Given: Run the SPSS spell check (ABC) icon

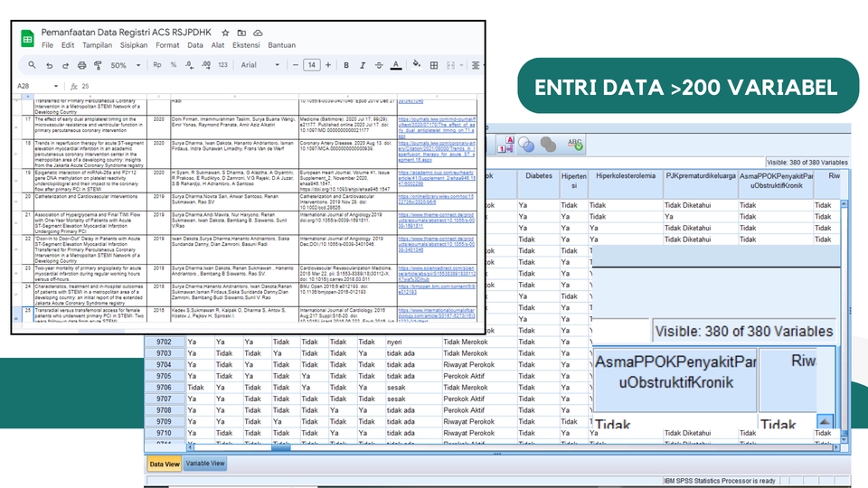Looking at the screenshot, I should click(575, 145).
